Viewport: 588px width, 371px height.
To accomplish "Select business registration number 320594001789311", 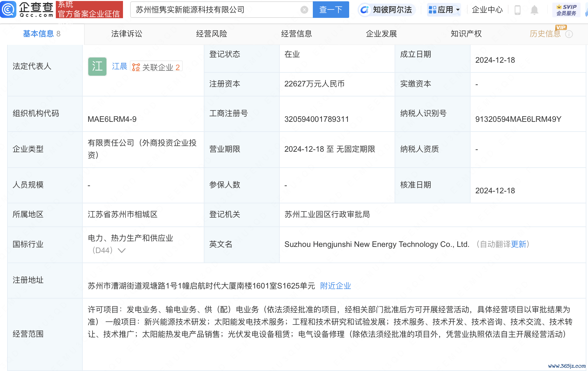I will point(316,119).
